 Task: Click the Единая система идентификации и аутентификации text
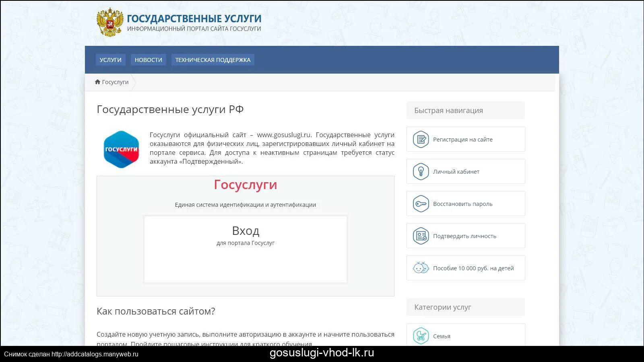[x=246, y=205]
